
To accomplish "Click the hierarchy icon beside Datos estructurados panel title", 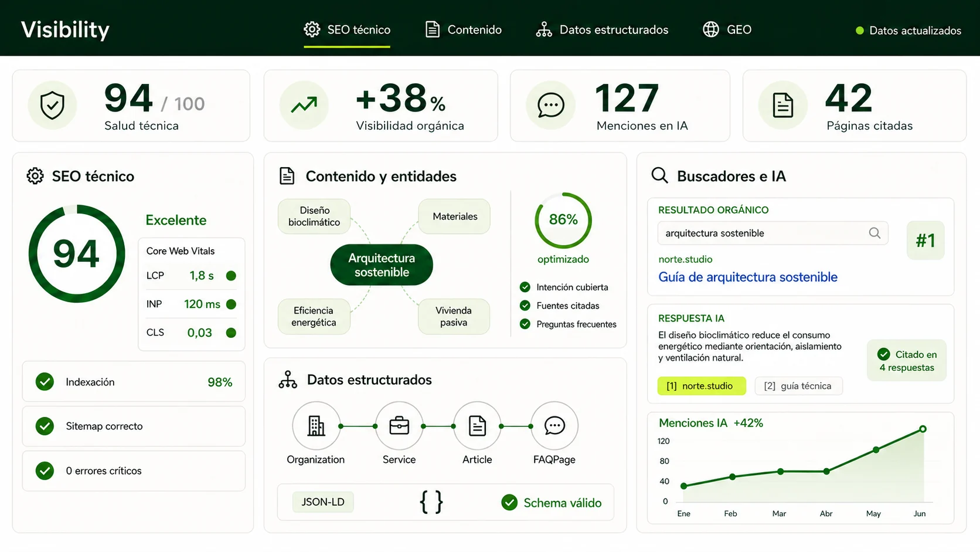I will [x=288, y=380].
